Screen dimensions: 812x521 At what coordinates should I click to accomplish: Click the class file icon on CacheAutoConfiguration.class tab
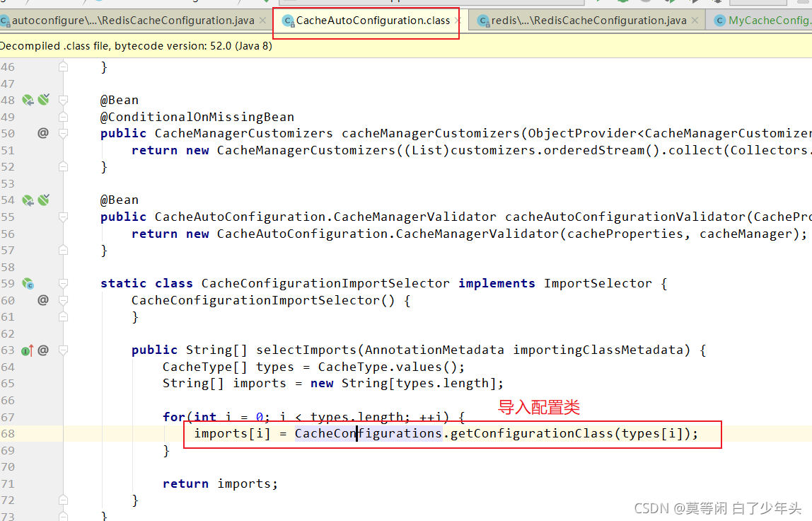(x=288, y=21)
